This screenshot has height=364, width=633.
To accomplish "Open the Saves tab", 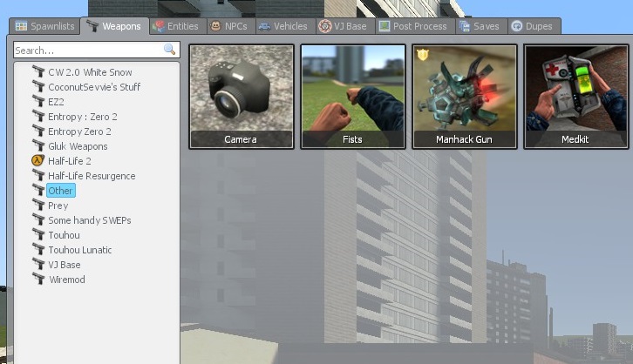I will [x=480, y=26].
